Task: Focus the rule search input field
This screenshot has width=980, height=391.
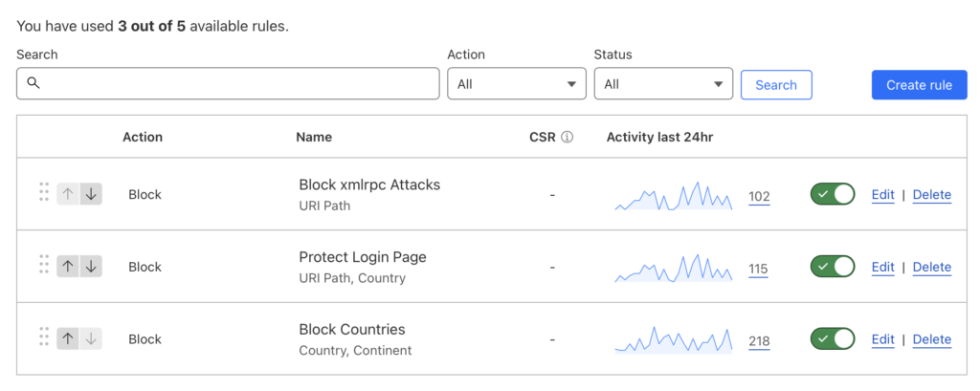Action: point(228,84)
